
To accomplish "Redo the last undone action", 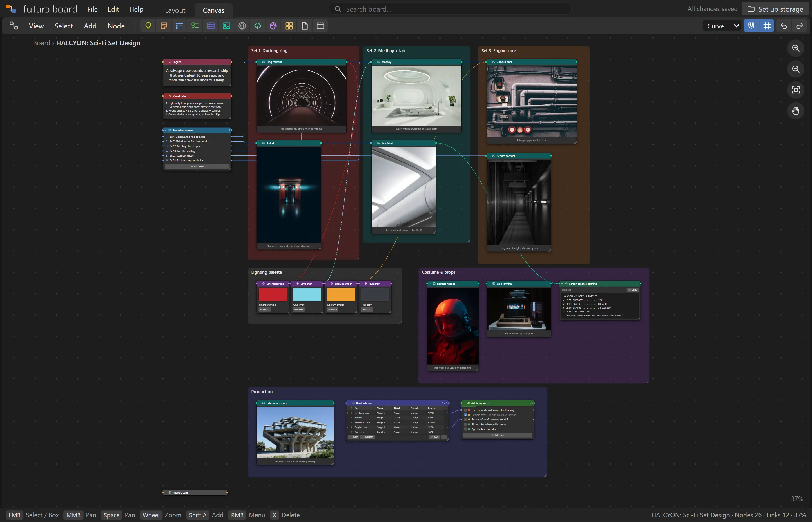I will (800, 26).
